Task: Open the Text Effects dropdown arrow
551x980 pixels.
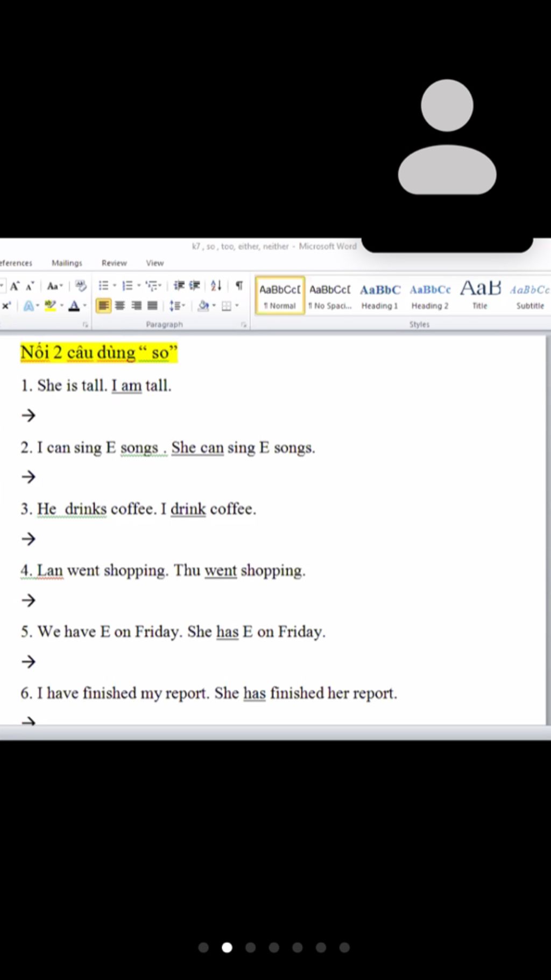Action: click(38, 306)
